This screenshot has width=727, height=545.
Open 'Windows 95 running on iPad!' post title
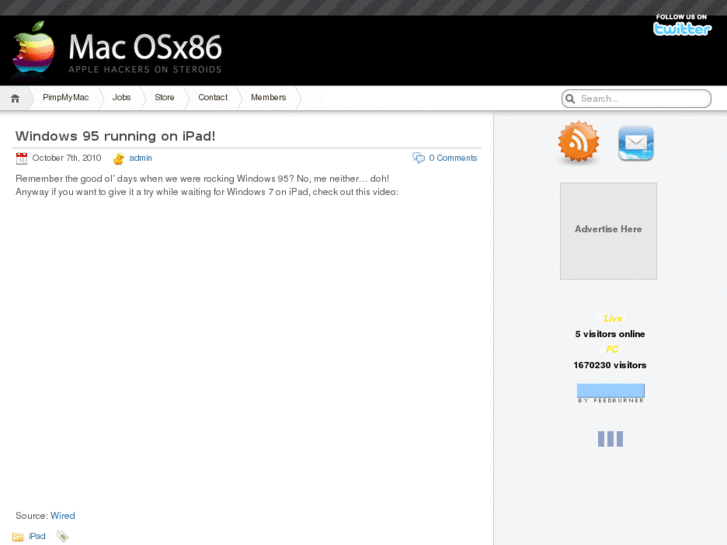tap(115, 136)
